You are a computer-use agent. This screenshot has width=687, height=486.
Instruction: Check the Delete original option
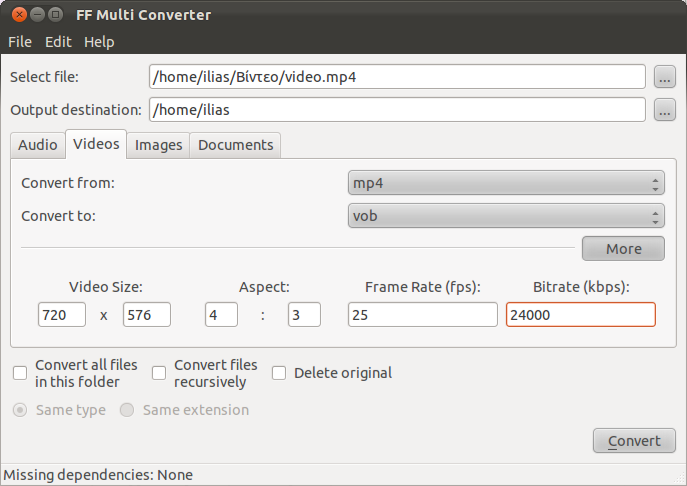(x=279, y=373)
